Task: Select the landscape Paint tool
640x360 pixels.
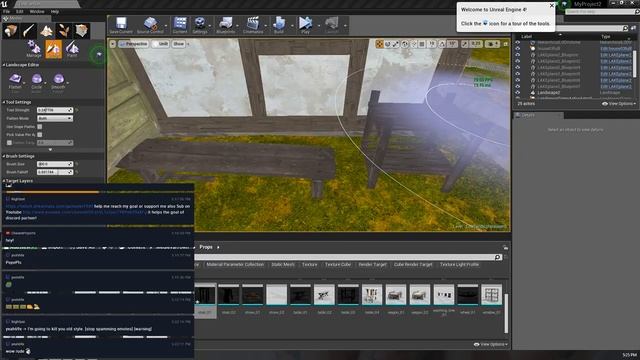Action: tap(72, 49)
